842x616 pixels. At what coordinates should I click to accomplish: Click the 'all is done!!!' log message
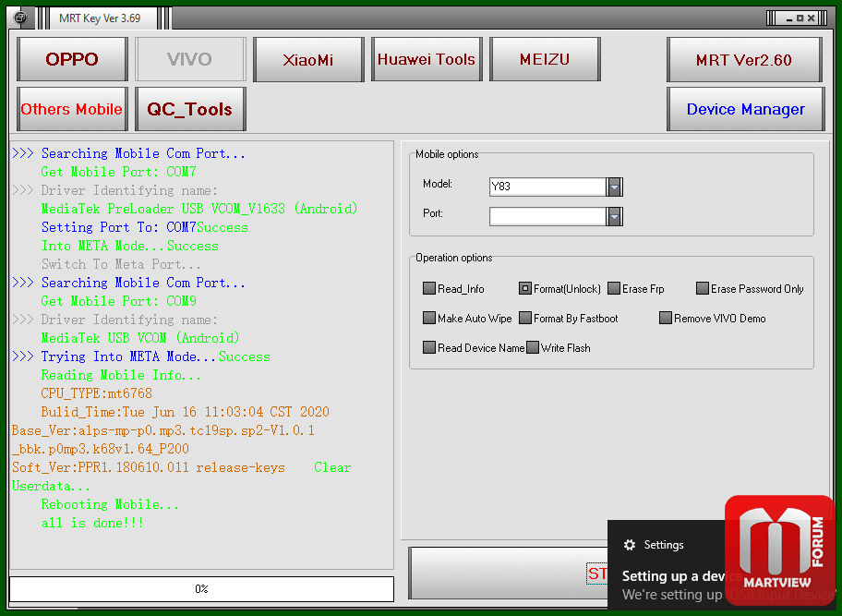click(92, 523)
